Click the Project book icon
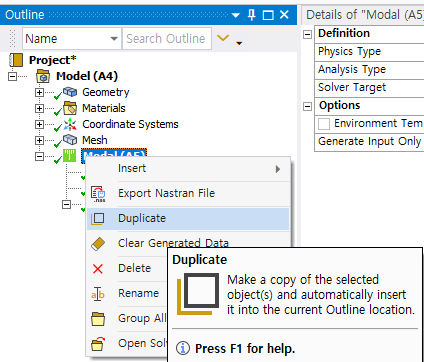The height and width of the screenshot is (362, 424). pos(16,60)
